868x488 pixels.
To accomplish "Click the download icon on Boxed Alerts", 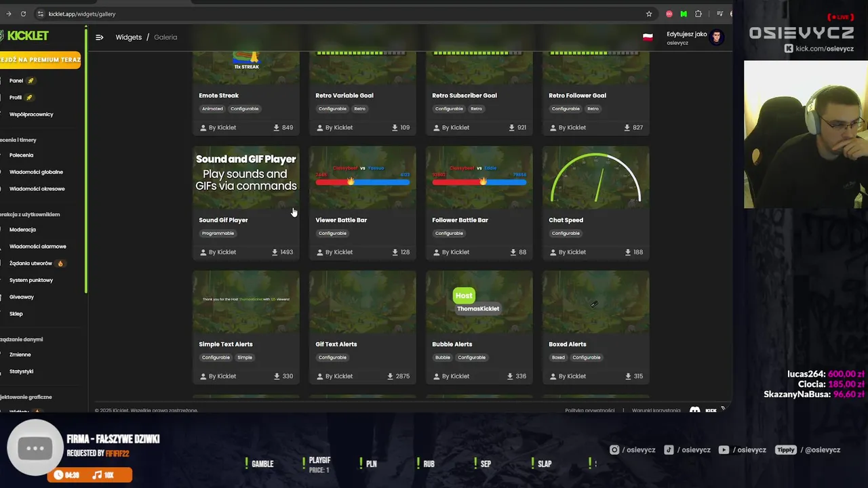I will [x=628, y=376].
